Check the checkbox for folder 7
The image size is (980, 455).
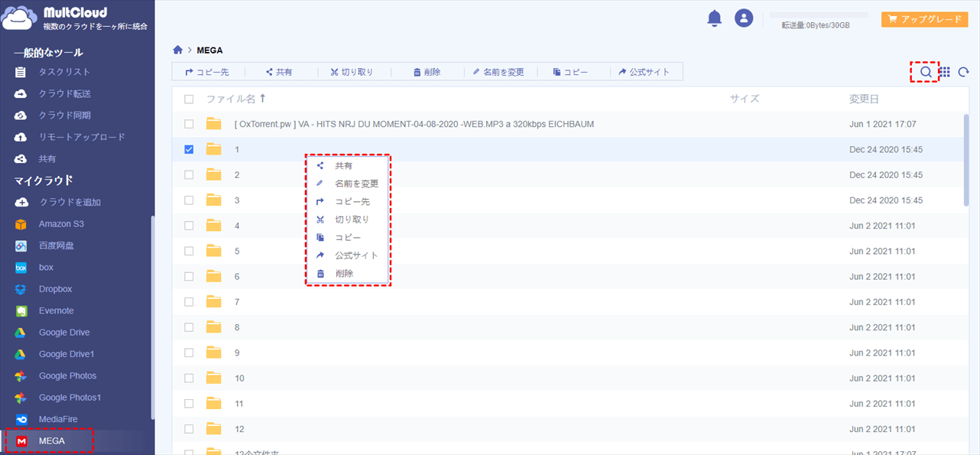click(x=189, y=302)
